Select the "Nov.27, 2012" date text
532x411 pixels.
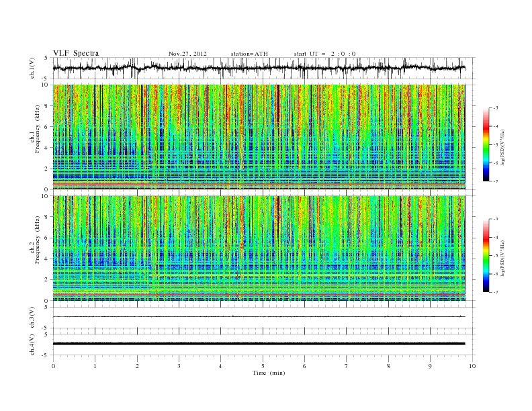(187, 54)
